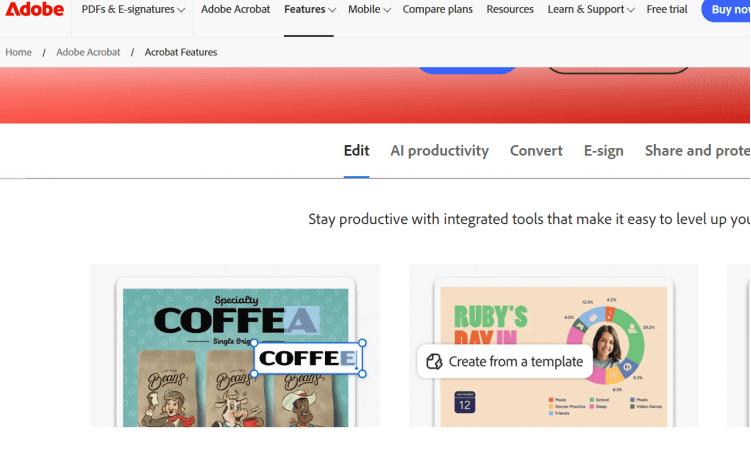Image resolution: width=751 pixels, height=451 pixels.
Task: Open the Adobe Acrobat nav link
Action: pyautogui.click(x=235, y=9)
